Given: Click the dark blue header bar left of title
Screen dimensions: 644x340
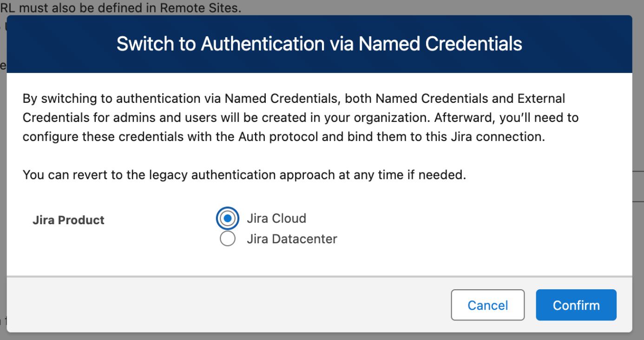Looking at the screenshot, I should pyautogui.click(x=60, y=44).
